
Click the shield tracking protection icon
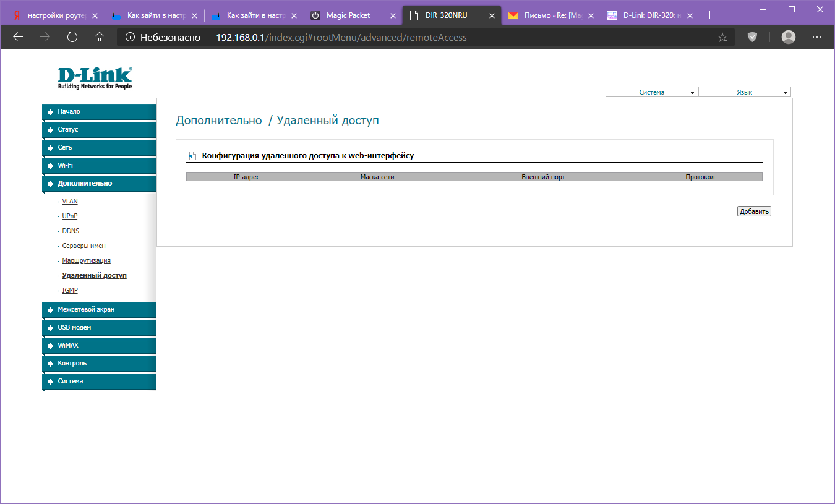(x=752, y=37)
